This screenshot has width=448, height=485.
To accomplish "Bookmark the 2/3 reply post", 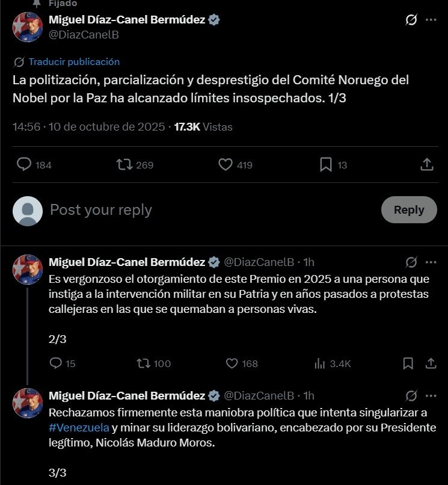I will (x=408, y=363).
